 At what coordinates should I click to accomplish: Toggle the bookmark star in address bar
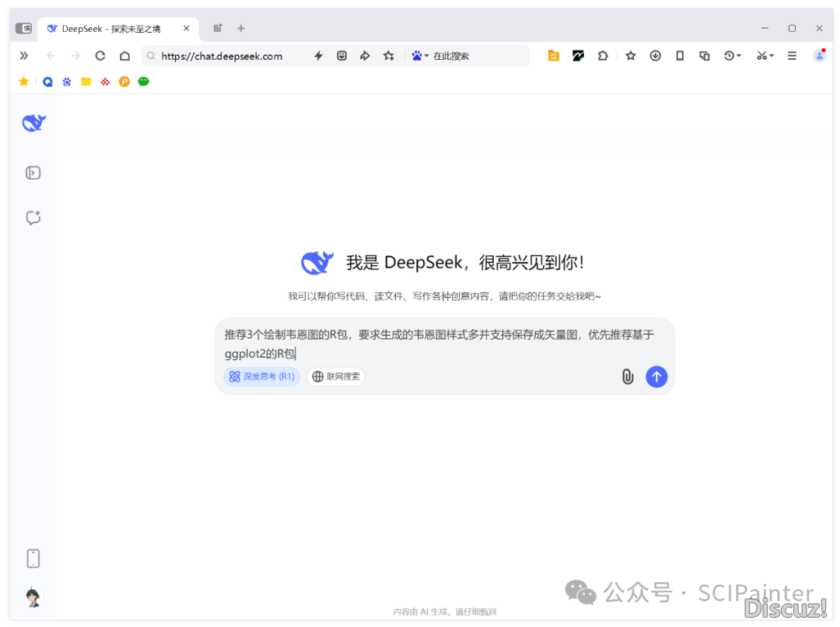[x=389, y=56]
